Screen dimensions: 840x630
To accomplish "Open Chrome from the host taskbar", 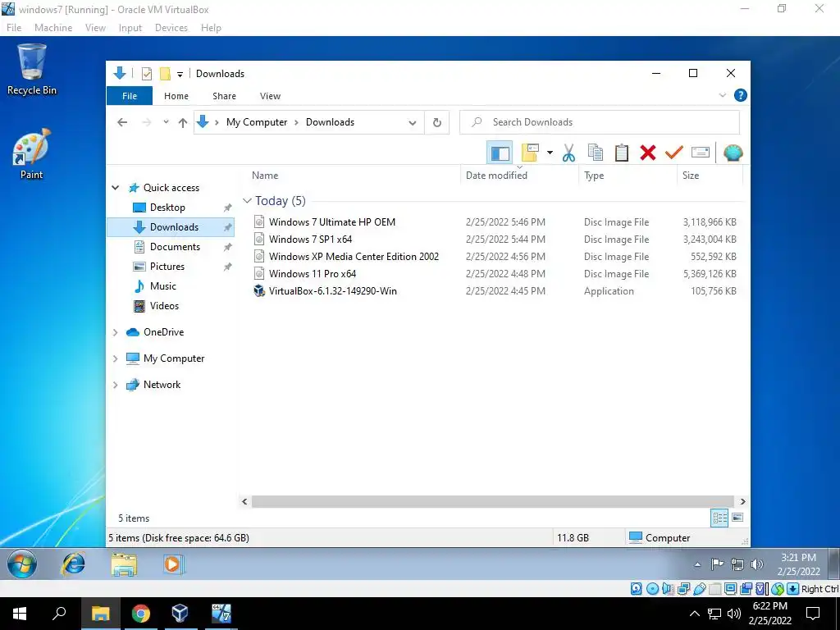I will 141,614.
